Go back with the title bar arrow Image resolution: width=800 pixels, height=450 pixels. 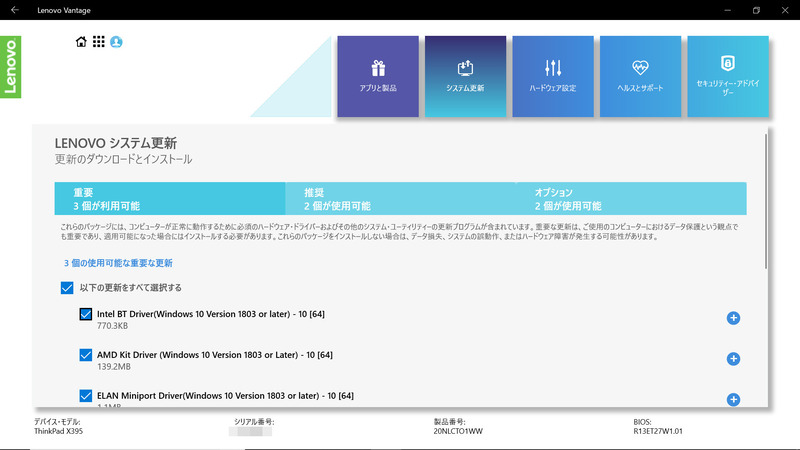click(x=15, y=10)
